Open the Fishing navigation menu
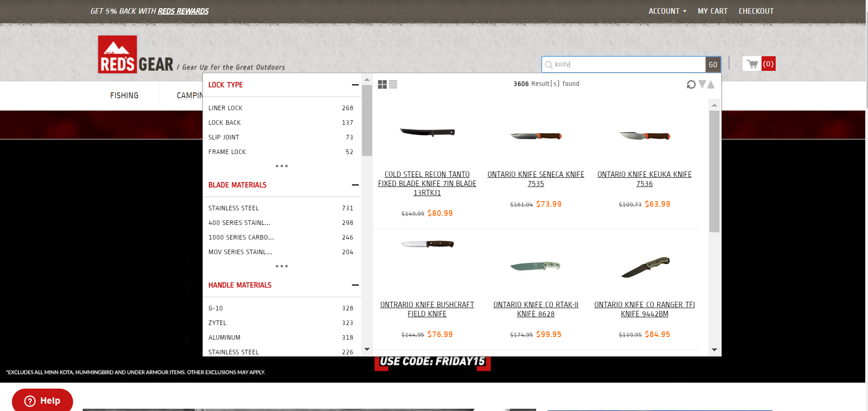This screenshot has width=868, height=411. click(x=124, y=96)
